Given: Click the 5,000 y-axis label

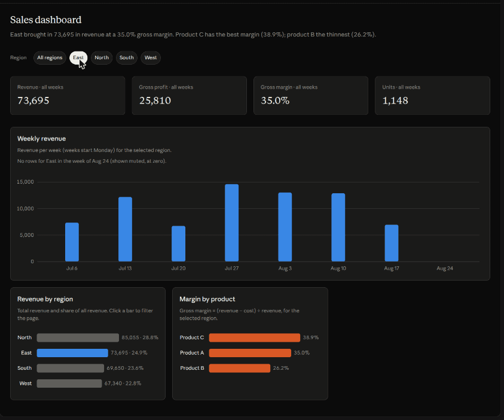Looking at the screenshot, I should point(27,235).
